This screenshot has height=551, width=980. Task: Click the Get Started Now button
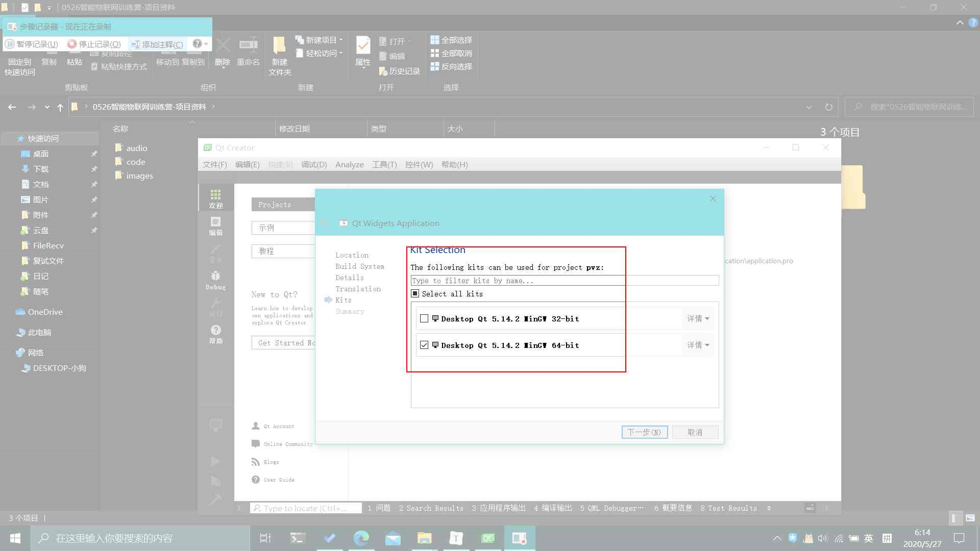pos(283,343)
